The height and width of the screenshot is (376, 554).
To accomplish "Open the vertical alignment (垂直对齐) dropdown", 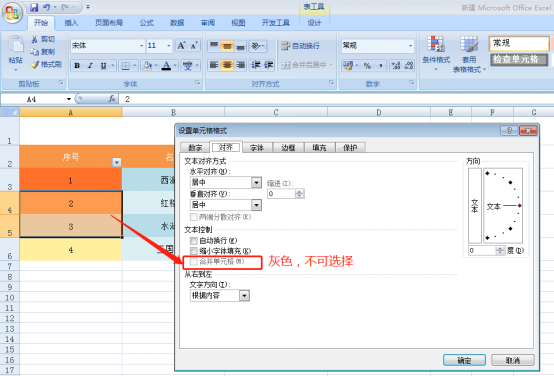I will pyautogui.click(x=257, y=205).
